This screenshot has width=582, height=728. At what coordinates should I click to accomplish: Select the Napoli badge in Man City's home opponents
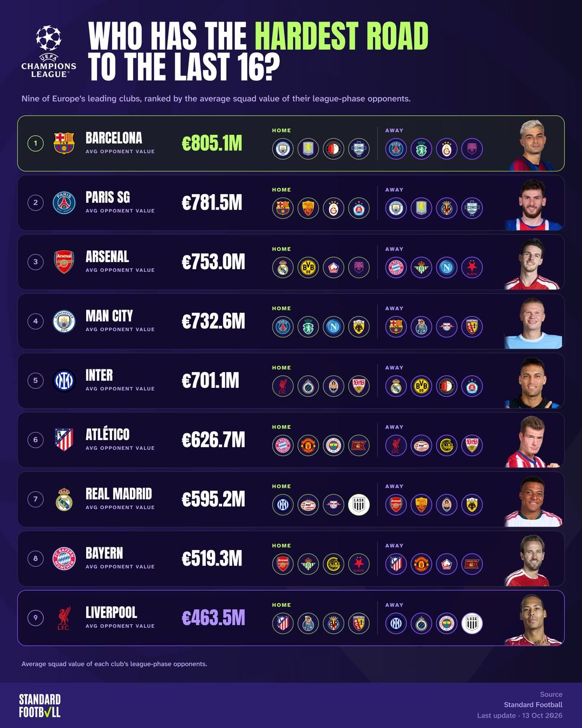click(334, 327)
